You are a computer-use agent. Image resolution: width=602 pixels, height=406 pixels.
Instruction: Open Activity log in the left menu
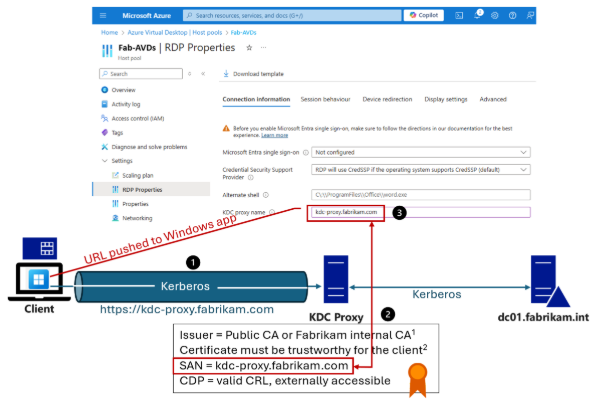point(126,104)
